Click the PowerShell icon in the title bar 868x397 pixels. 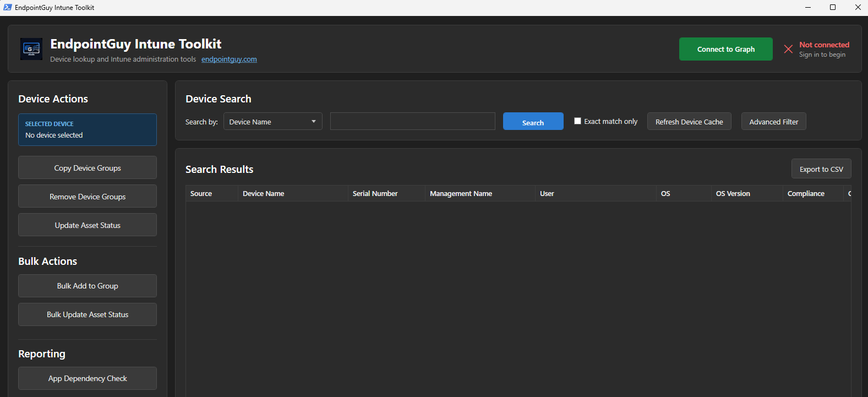click(7, 7)
